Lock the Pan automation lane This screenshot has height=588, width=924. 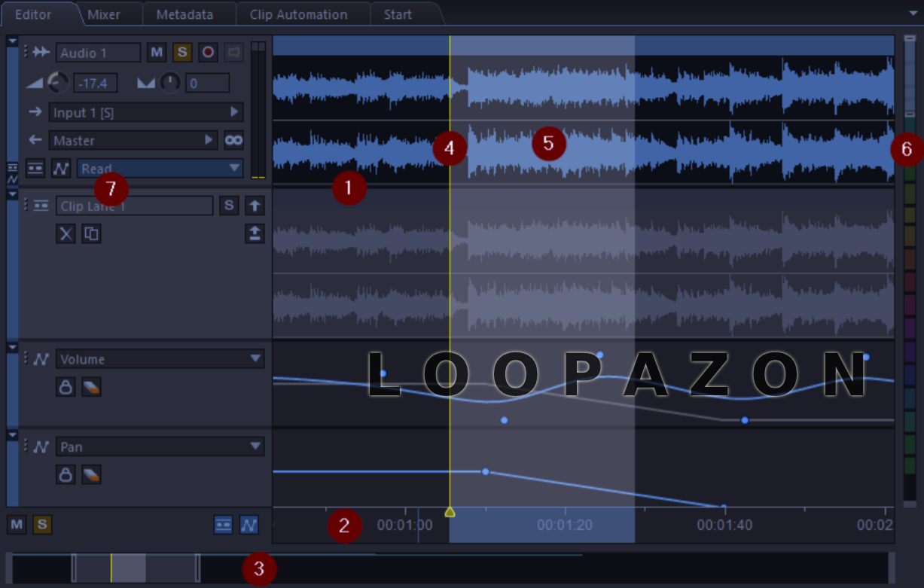66,474
